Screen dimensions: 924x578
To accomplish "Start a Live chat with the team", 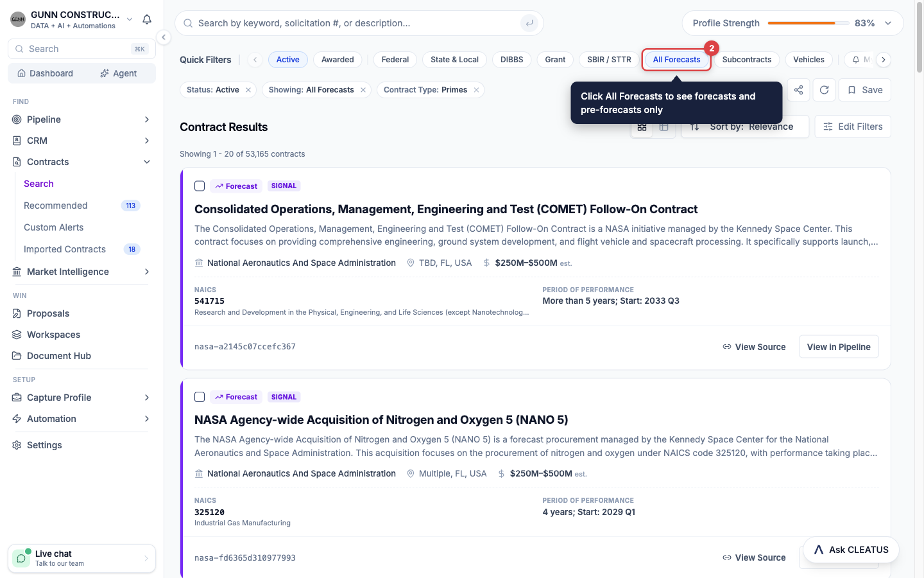I will coord(82,558).
